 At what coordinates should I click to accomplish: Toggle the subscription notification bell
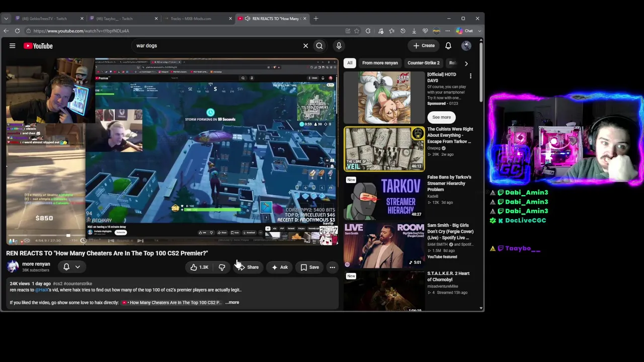(66, 267)
